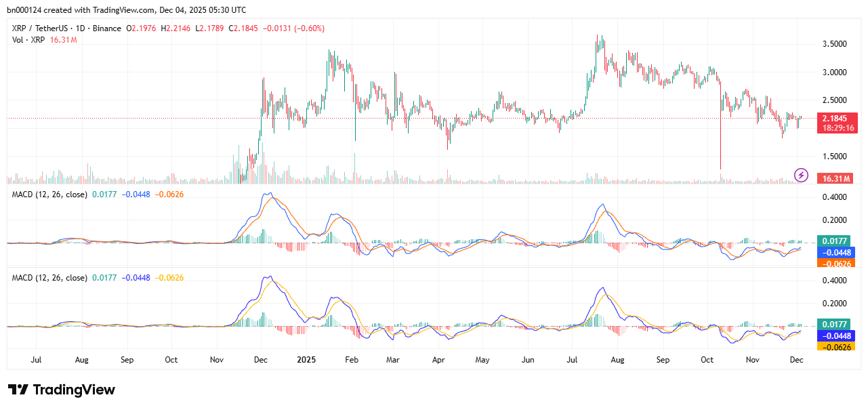The width and height of the screenshot is (868, 410).
Task: Click the purple lightning bolt quick-trade icon
Action: [x=800, y=176]
